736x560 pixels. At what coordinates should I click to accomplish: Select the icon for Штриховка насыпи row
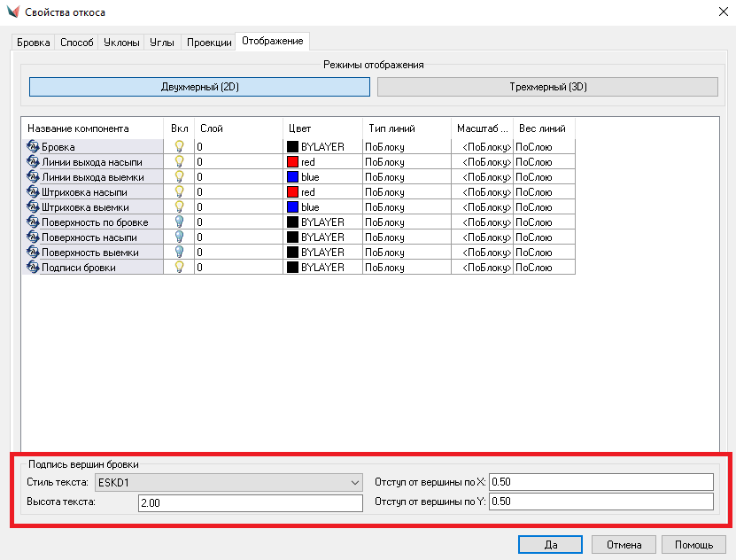click(x=34, y=192)
